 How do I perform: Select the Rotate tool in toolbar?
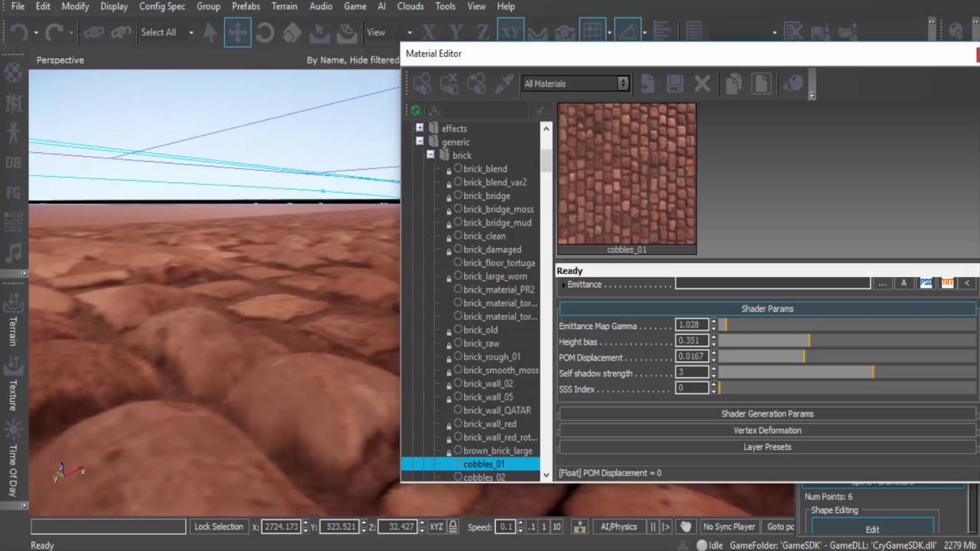click(x=265, y=32)
